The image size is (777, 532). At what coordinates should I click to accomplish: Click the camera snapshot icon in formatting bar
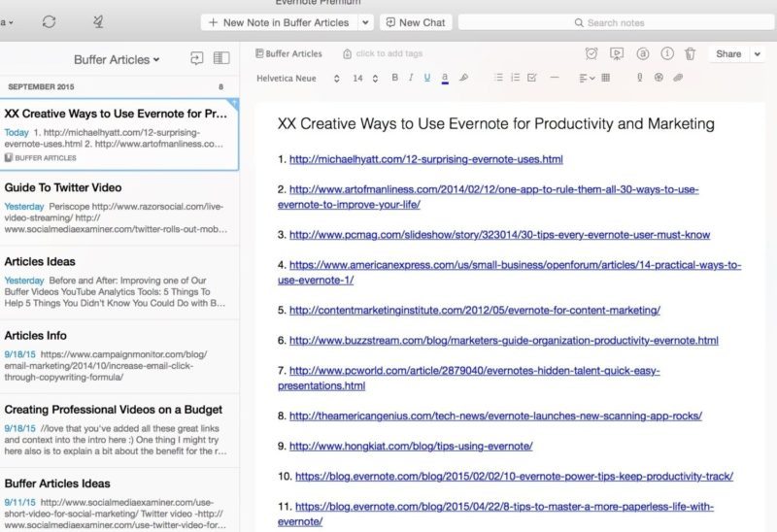659,78
